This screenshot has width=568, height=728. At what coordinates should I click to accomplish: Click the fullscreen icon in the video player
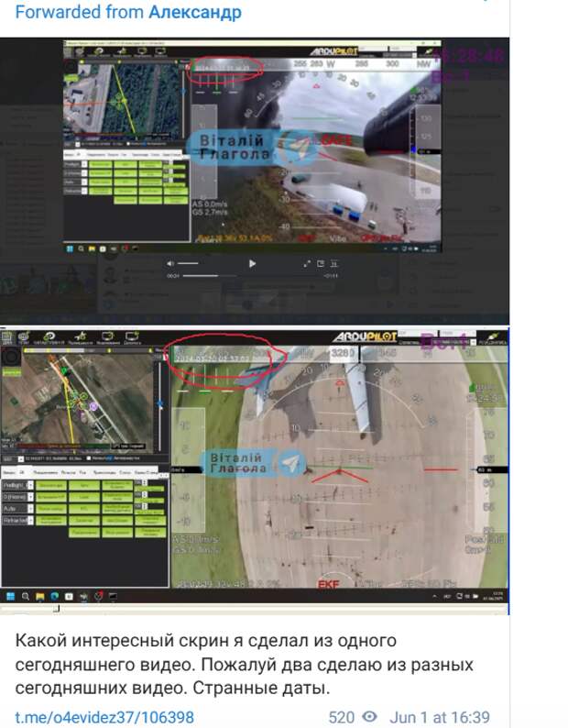coord(307,263)
